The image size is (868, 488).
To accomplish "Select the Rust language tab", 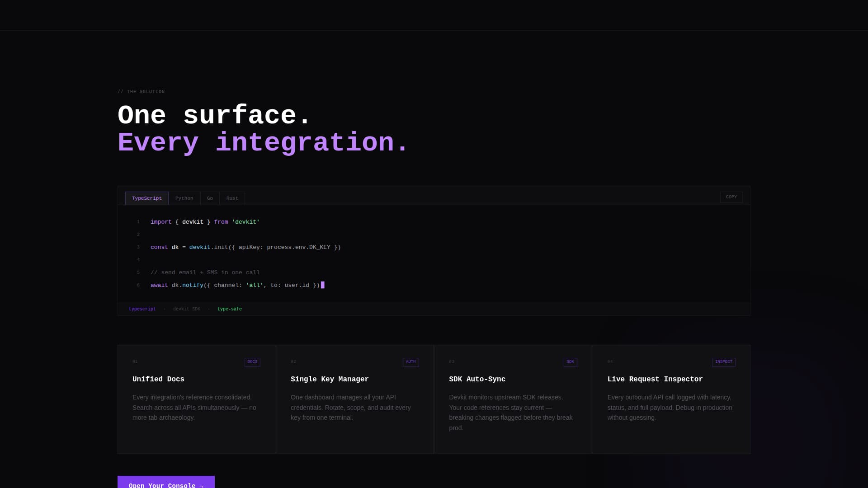I will pyautogui.click(x=232, y=198).
